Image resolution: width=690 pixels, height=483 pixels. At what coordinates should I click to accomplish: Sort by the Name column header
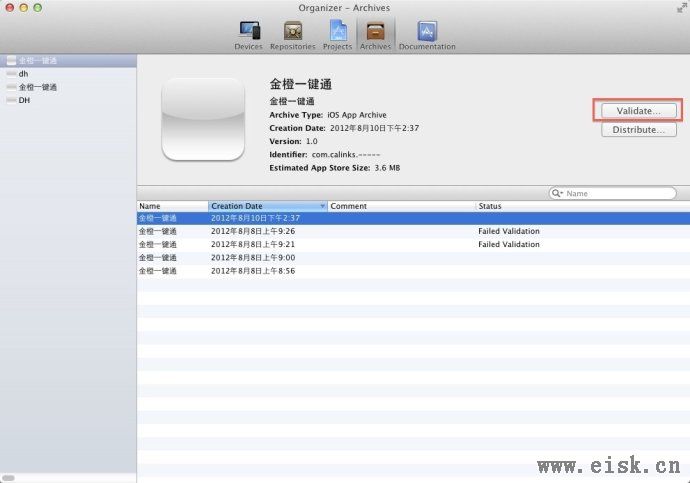(x=172, y=206)
